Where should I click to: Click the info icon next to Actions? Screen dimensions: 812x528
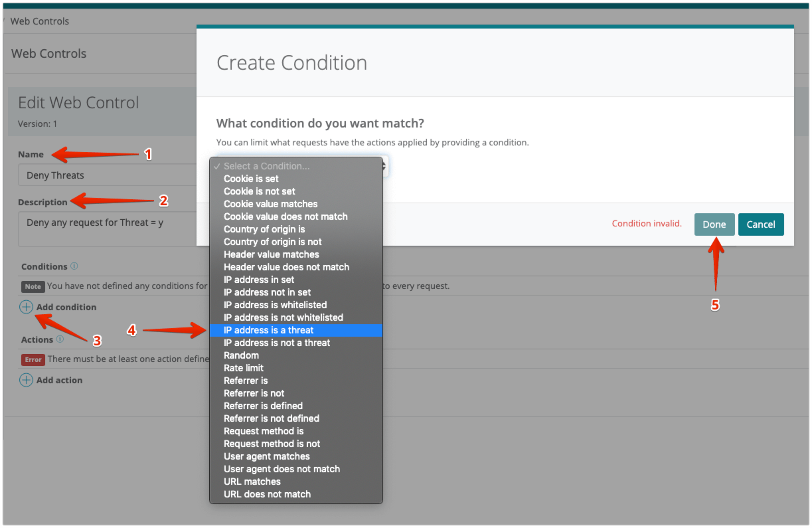tap(60, 339)
